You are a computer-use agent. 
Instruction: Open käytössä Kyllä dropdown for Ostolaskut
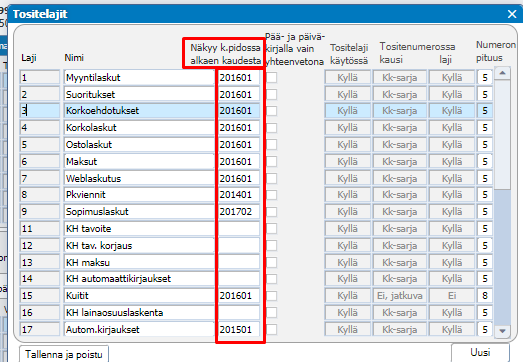347,144
